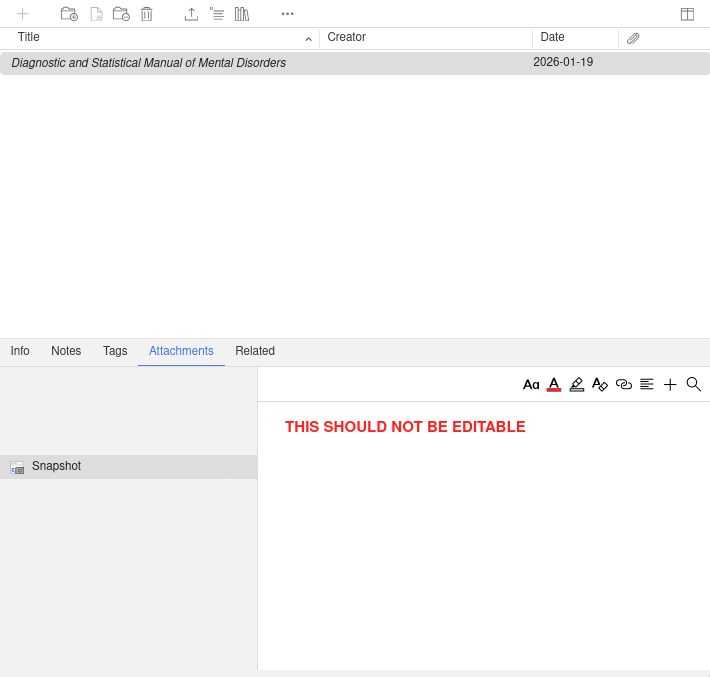Toggle the pane layout icon
The image size is (710, 677).
click(687, 14)
